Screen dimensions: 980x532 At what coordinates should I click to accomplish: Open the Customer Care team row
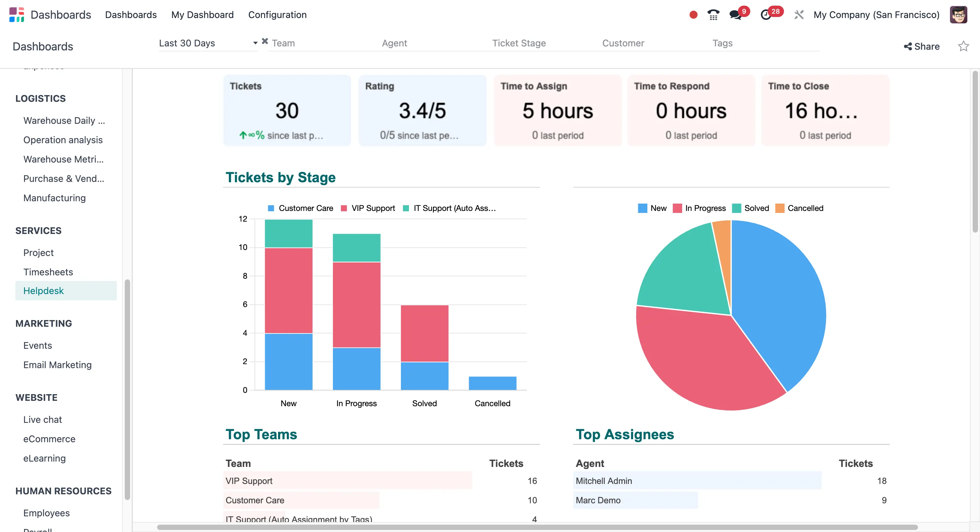coord(381,500)
